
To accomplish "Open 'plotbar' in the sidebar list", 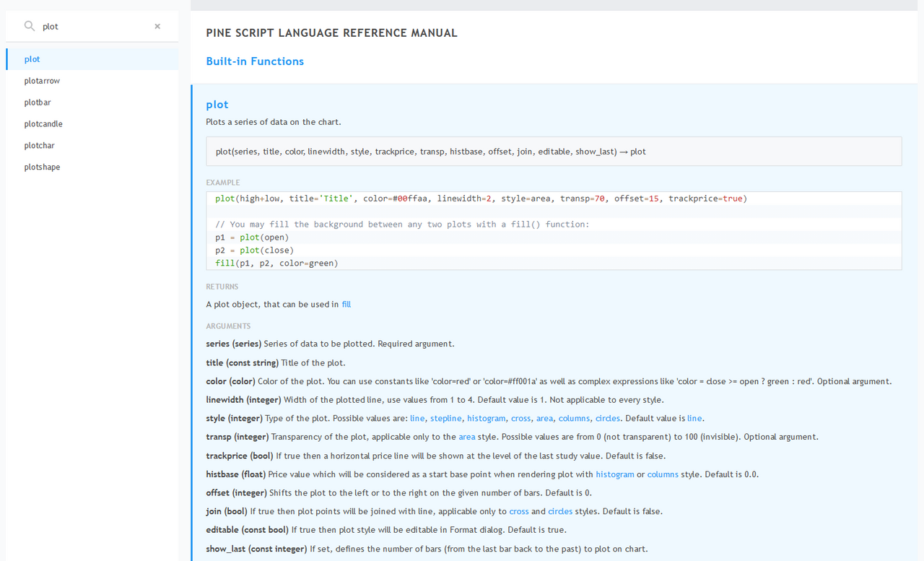I will [x=92, y=103].
